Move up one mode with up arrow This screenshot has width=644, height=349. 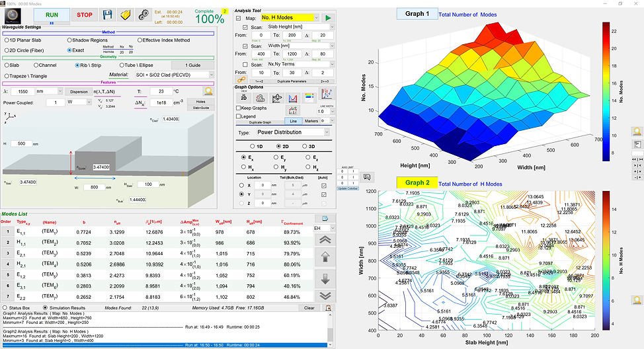(x=325, y=257)
